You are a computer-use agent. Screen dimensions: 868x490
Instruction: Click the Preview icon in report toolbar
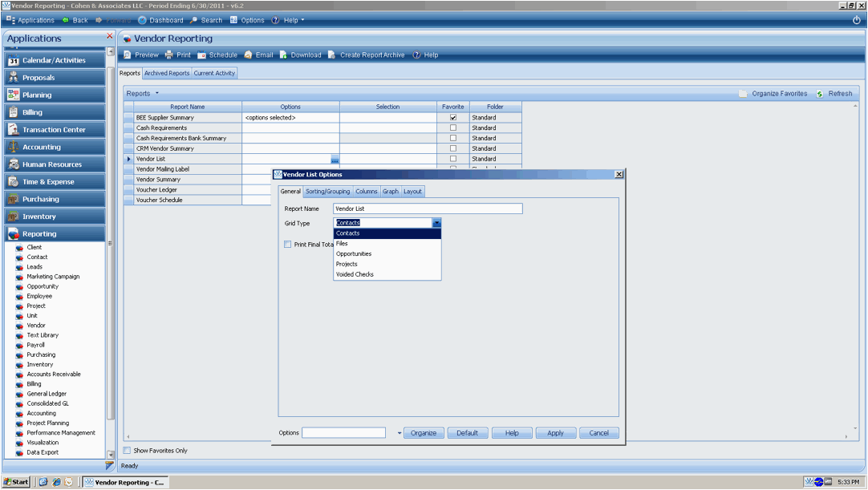point(128,55)
